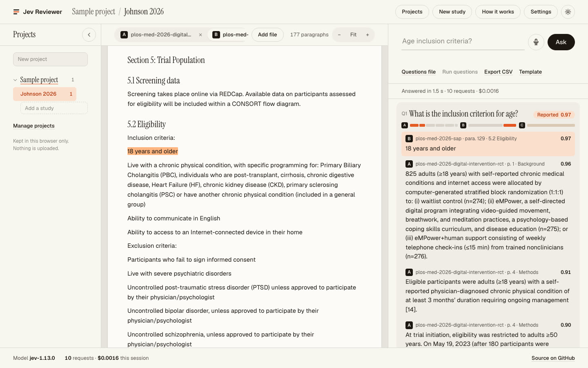Click the Add file button

267,35
